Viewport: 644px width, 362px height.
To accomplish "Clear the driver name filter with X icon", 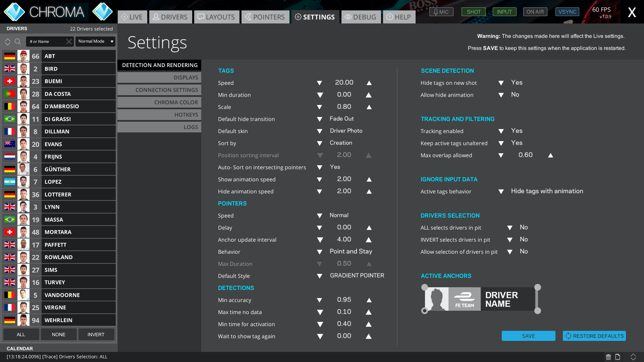I will tap(69, 42).
